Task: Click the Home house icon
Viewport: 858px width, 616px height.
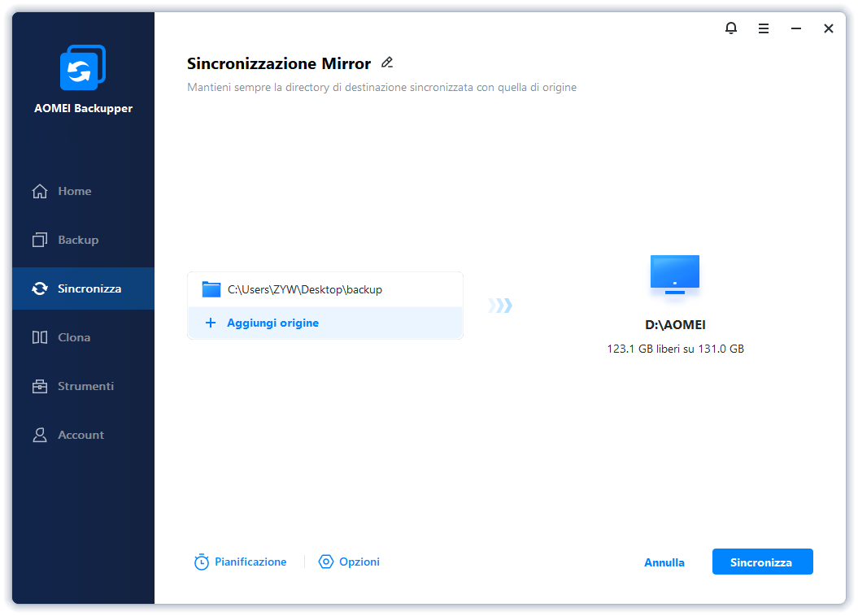Action: [x=40, y=191]
